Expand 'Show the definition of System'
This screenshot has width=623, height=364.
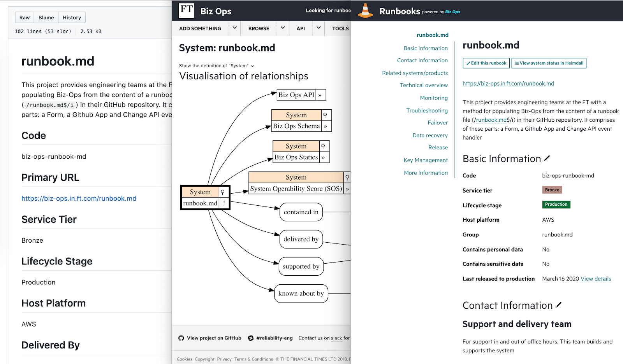tap(216, 66)
